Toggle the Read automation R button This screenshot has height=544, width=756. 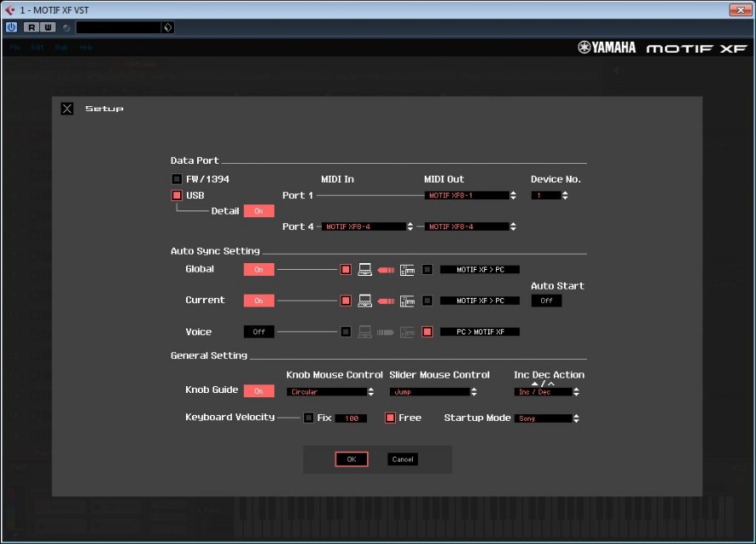(x=31, y=27)
